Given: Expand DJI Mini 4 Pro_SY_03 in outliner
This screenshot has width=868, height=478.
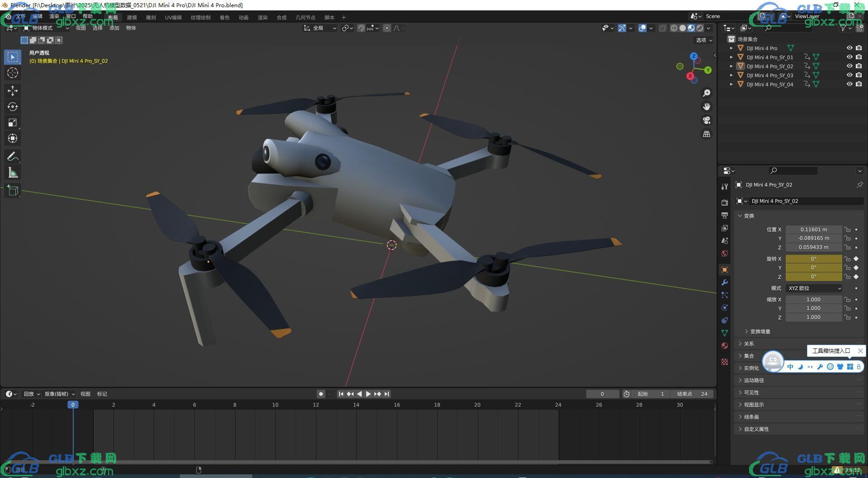Looking at the screenshot, I should point(731,75).
